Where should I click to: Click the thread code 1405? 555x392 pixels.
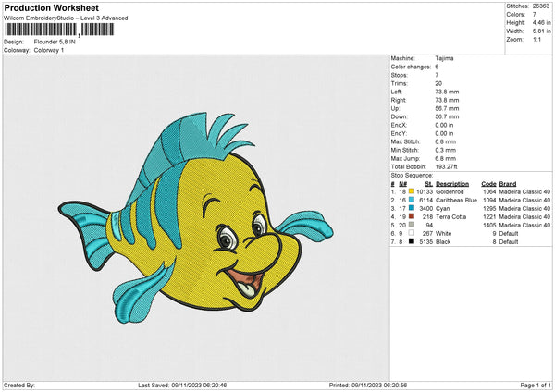489,226
